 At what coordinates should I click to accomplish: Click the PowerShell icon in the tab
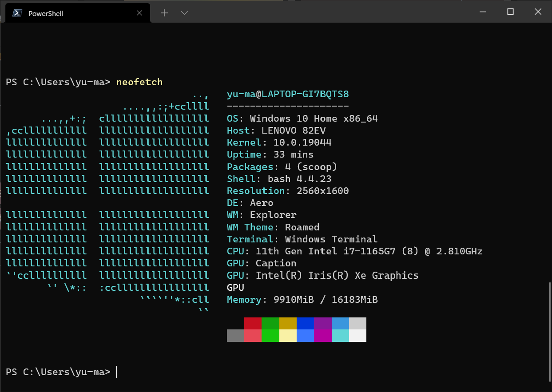click(x=17, y=13)
